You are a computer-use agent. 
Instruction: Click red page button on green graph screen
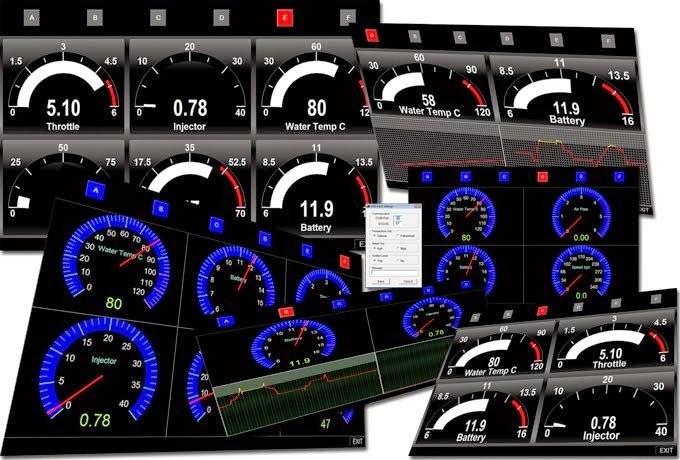coord(286,312)
